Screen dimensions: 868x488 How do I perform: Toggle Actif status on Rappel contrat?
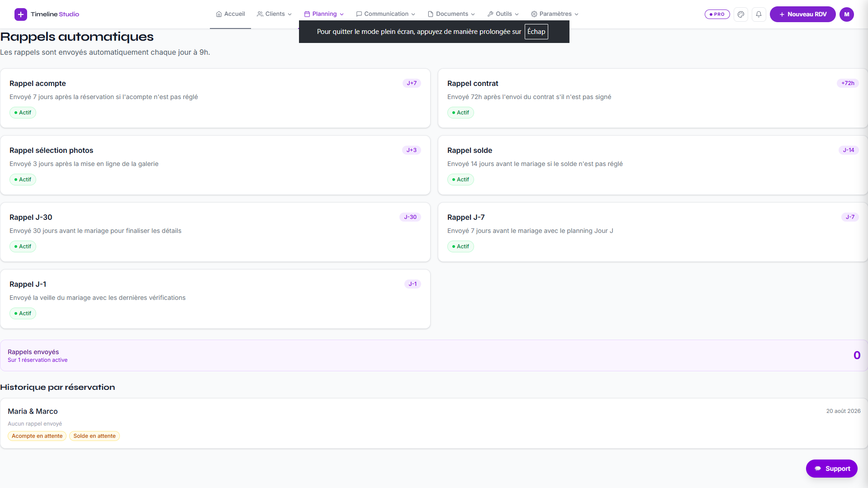460,113
